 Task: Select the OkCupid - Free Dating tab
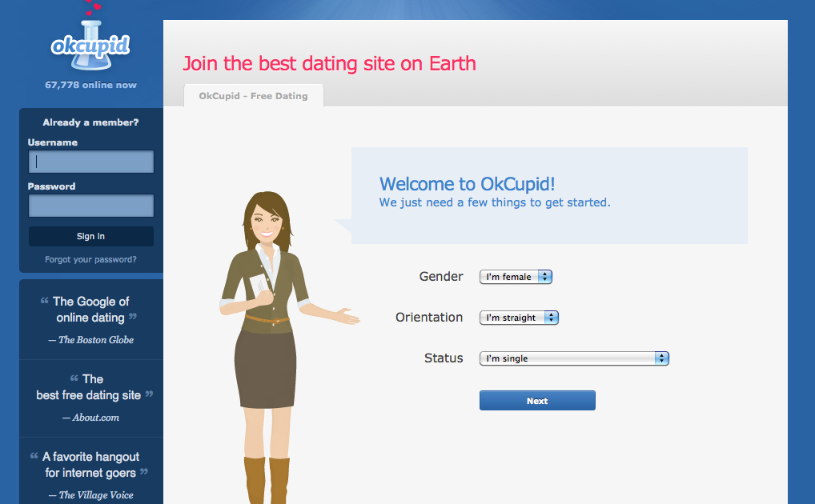tap(253, 95)
